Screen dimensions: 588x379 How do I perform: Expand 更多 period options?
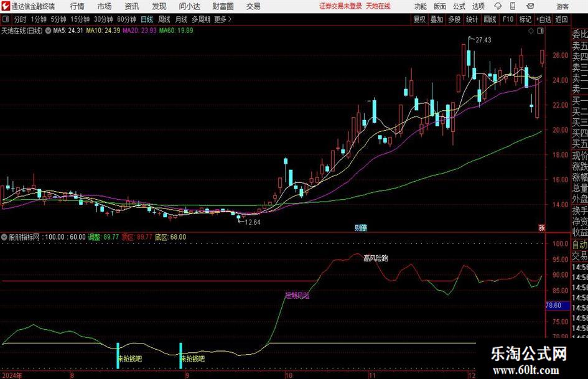coord(223,19)
